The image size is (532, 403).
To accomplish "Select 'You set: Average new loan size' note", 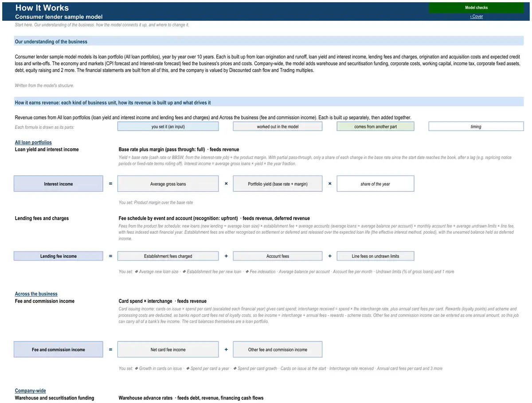I will tap(286, 272).
